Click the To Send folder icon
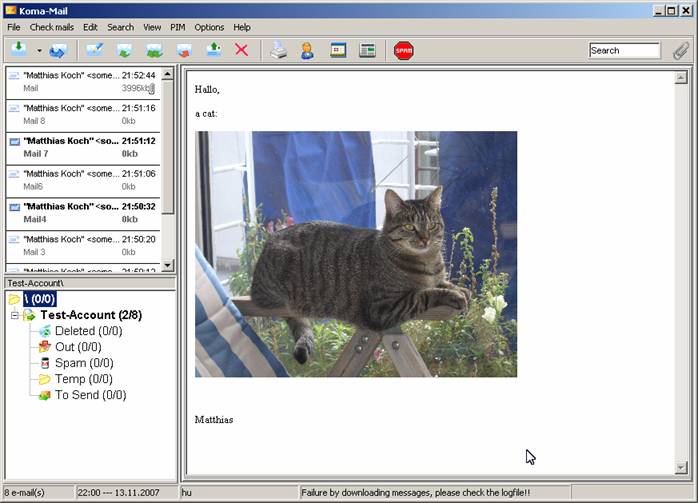The height and width of the screenshot is (503, 698). [x=45, y=395]
